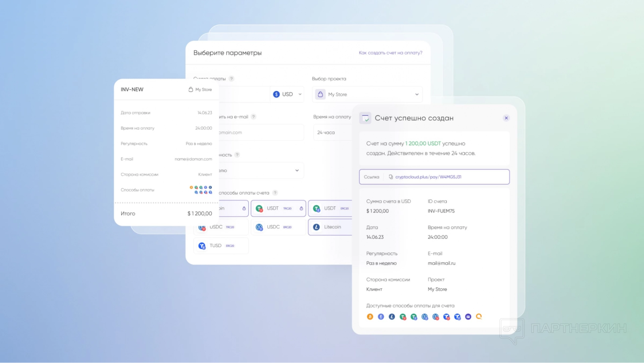Viewport: 644px width, 363px height.
Task: Open 'Как создать счет на оплату?' link
Action: tap(390, 53)
